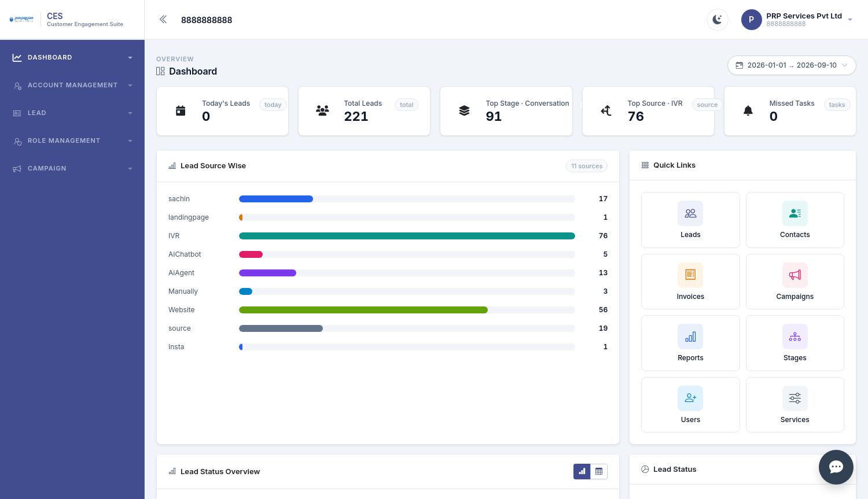Click people icon in Total Leads card
Image resolution: width=868 pixels, height=499 pixels.
point(322,110)
